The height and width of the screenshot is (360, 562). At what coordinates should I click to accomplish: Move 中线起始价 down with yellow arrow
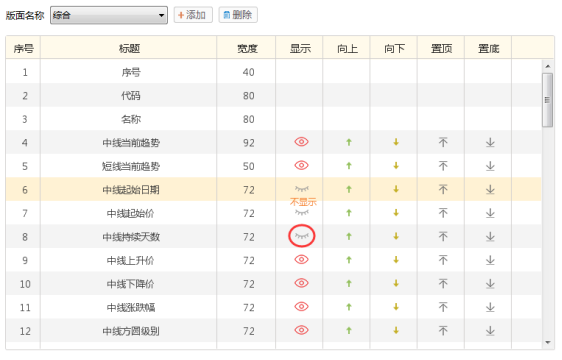tap(396, 213)
